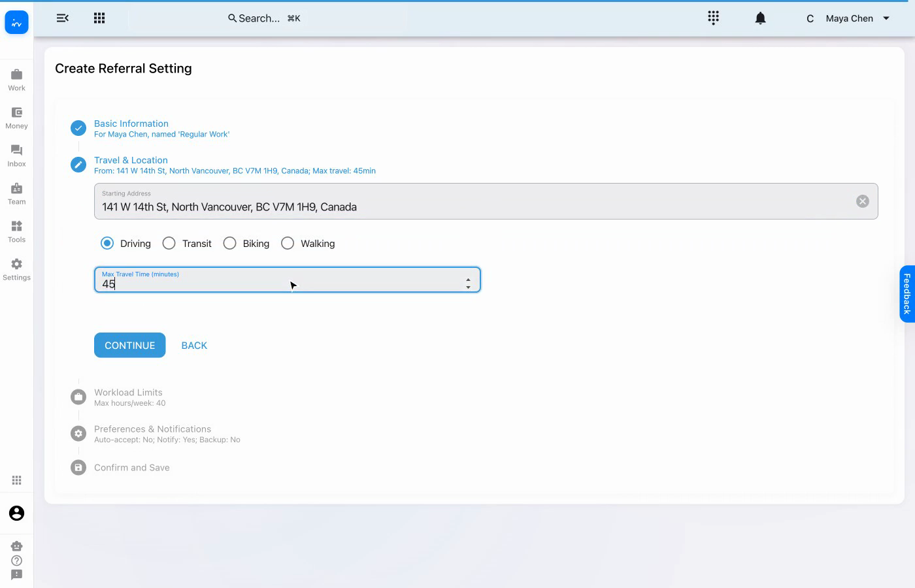915x588 pixels.
Task: Click the 'Create Referral Setting' heading
Action: (124, 69)
